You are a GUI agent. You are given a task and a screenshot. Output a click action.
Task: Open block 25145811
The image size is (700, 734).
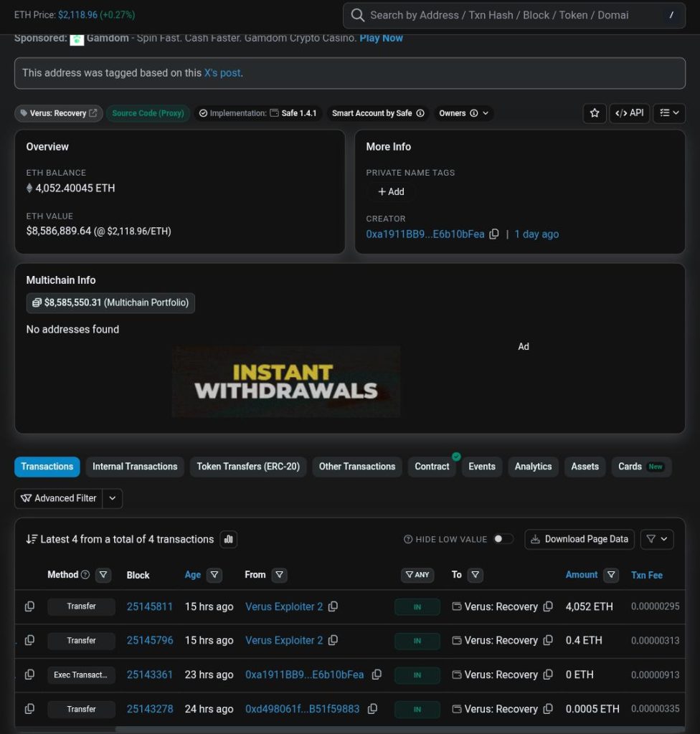point(149,606)
